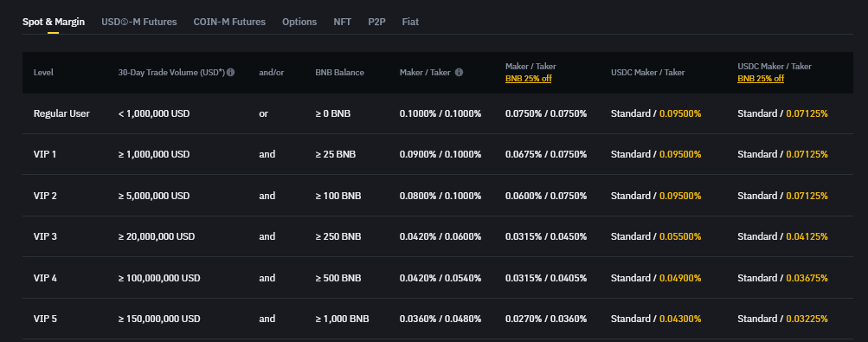
Task: Select the BNB Balance column header
Action: coord(339,73)
